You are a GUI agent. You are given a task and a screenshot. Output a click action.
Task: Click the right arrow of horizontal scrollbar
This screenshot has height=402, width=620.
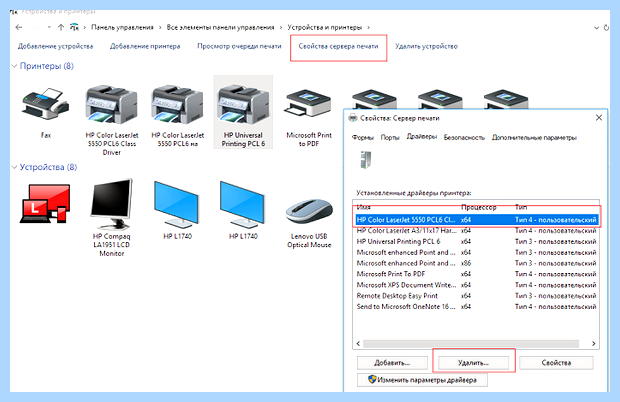pos(593,343)
